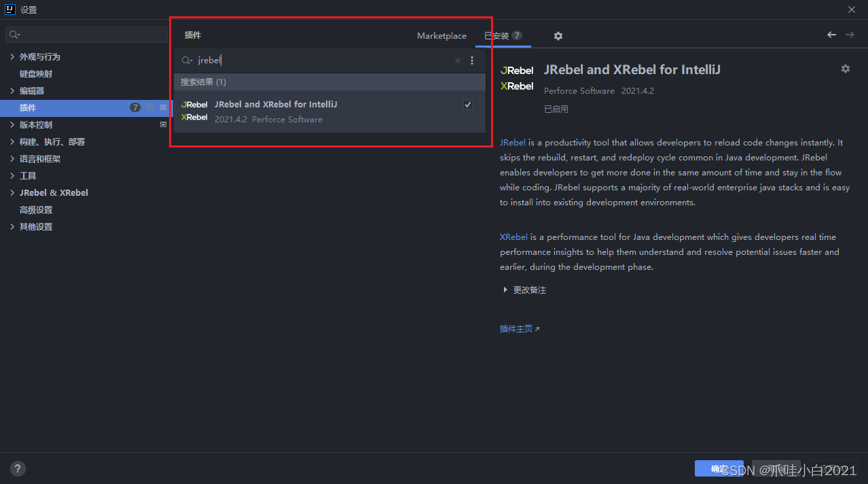Viewport: 868px width, 484px height.
Task: Open the plugin search options menu
Action: coord(473,60)
